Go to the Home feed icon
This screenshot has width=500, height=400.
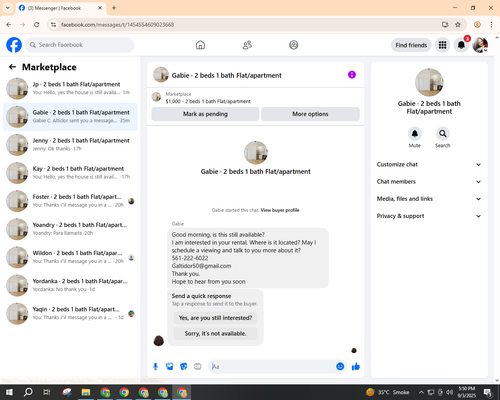pyautogui.click(x=200, y=45)
